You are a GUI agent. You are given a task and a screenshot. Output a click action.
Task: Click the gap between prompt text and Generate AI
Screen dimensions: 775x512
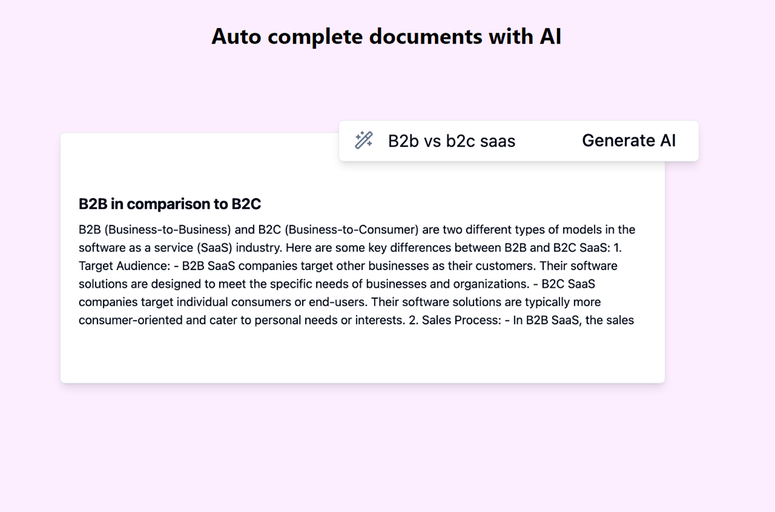(549, 141)
